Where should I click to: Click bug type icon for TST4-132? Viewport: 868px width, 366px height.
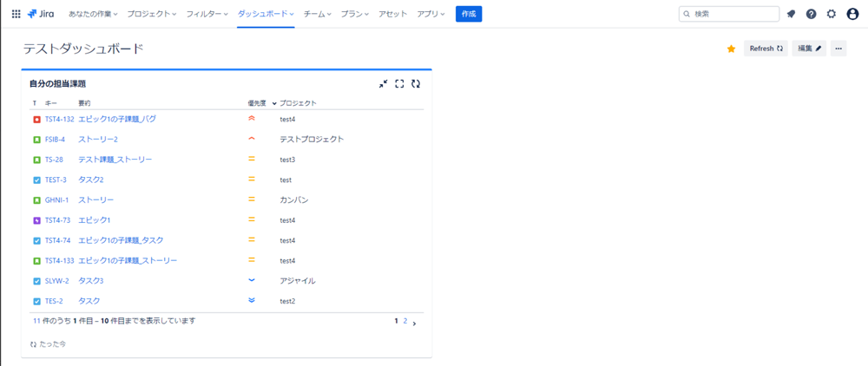(x=36, y=120)
